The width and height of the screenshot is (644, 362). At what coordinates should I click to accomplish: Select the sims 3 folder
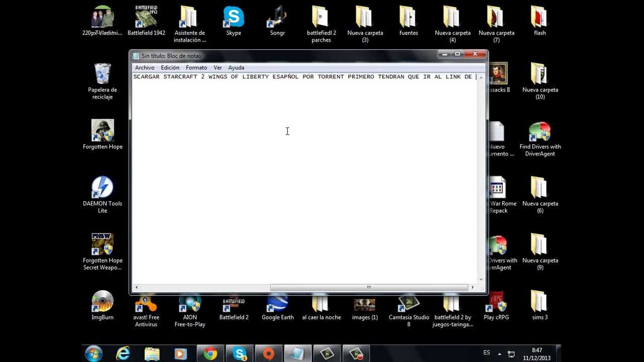pyautogui.click(x=540, y=306)
